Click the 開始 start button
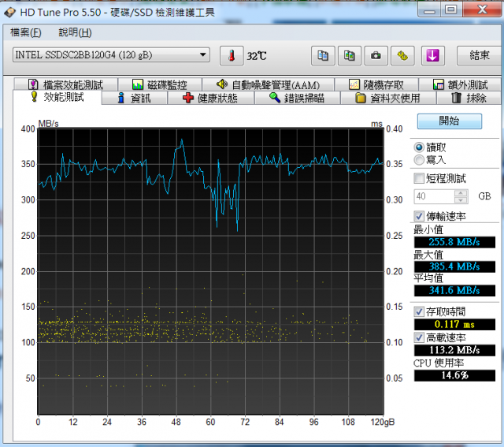The width and height of the screenshot is (504, 447). 450,121
